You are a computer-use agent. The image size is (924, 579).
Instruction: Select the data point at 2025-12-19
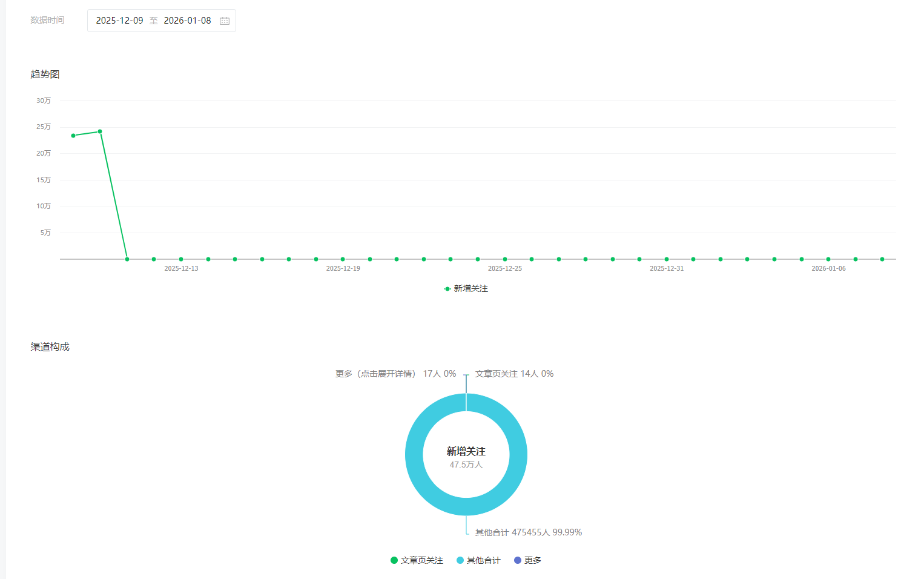point(343,259)
